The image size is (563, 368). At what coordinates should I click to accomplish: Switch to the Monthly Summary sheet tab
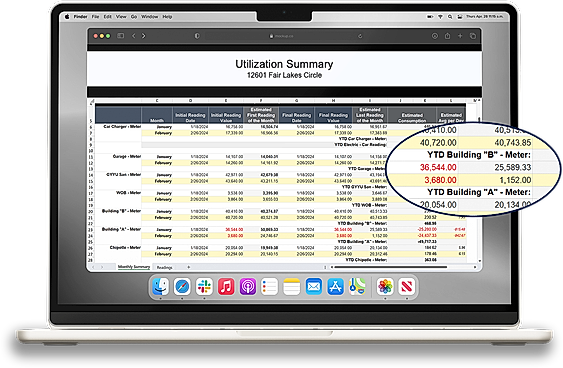(x=134, y=267)
